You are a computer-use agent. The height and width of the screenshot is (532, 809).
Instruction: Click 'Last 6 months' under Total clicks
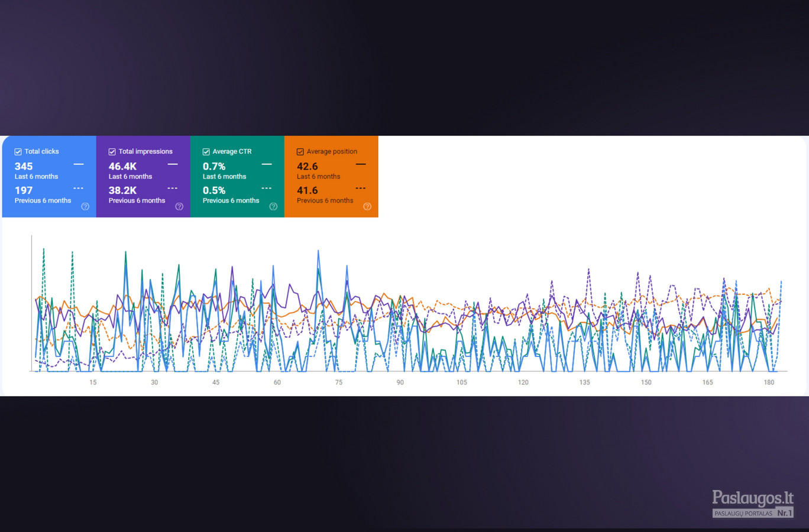pyautogui.click(x=36, y=177)
